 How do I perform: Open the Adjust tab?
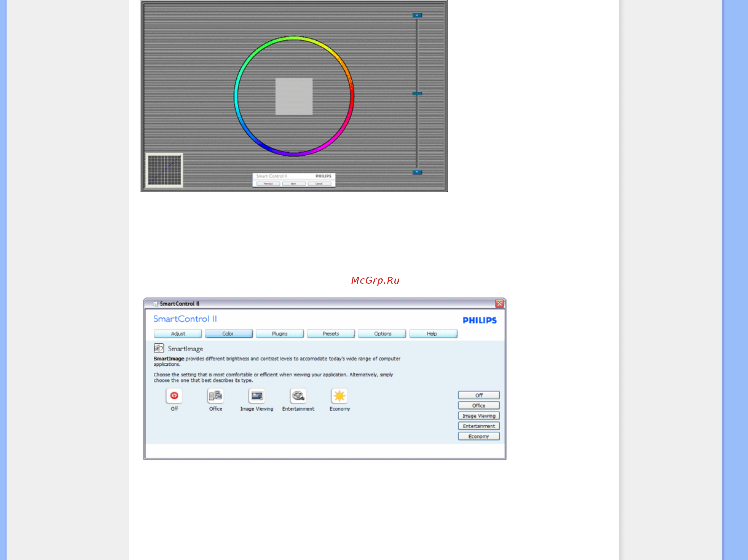tap(178, 333)
